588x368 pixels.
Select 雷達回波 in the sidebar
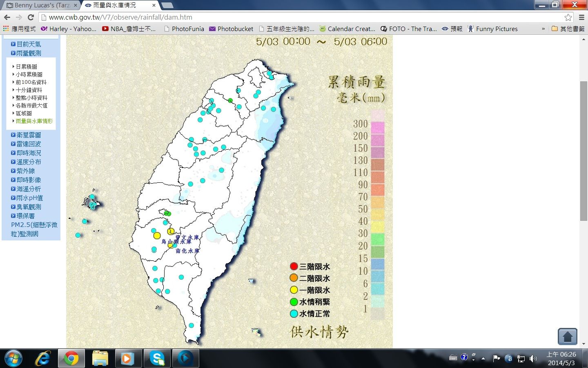pos(28,144)
